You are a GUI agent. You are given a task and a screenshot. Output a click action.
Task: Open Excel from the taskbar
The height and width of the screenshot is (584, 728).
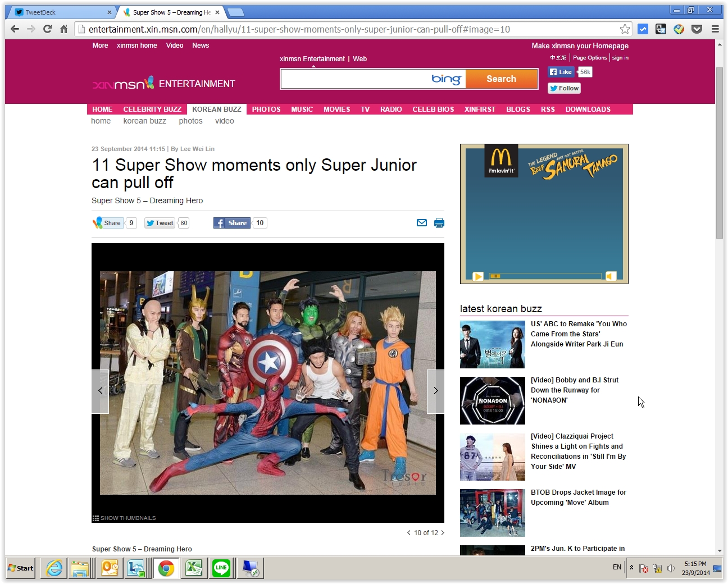[x=194, y=568]
